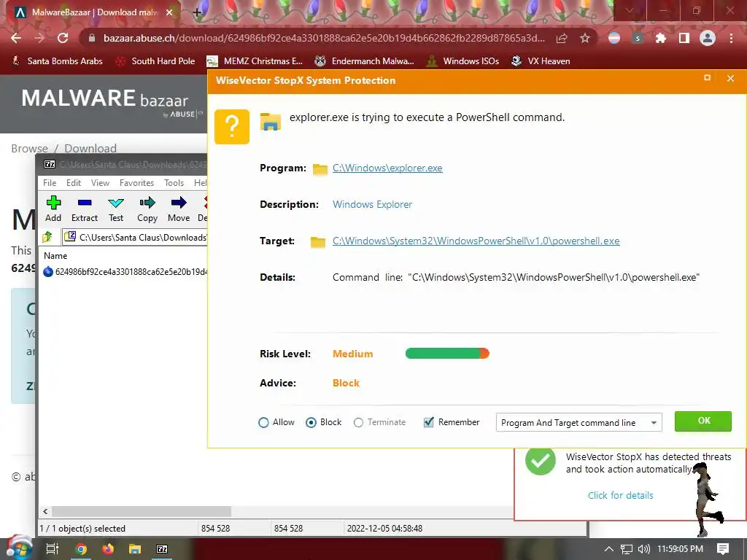Select the Block radio button
747x560 pixels.
point(311,422)
